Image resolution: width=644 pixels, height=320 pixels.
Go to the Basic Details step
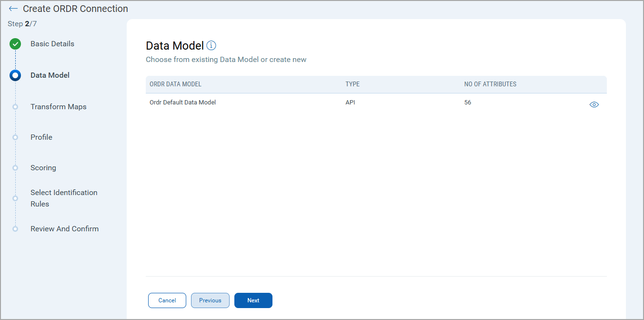click(52, 44)
